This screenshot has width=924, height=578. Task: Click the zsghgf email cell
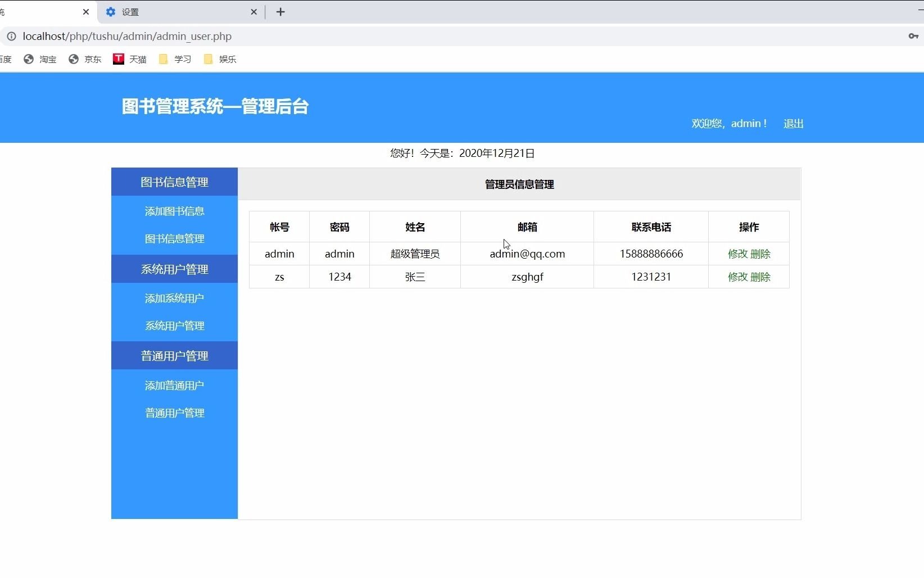527,277
